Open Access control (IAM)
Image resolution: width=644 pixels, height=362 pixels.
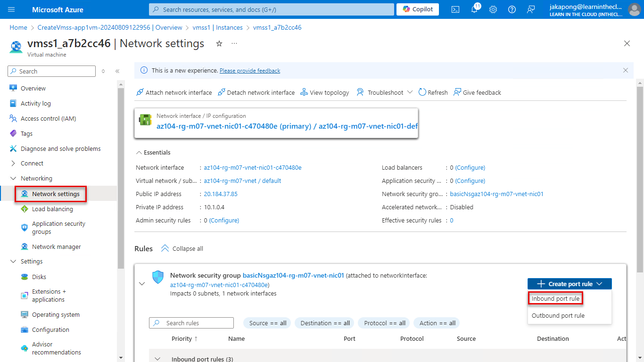pyautogui.click(x=48, y=118)
